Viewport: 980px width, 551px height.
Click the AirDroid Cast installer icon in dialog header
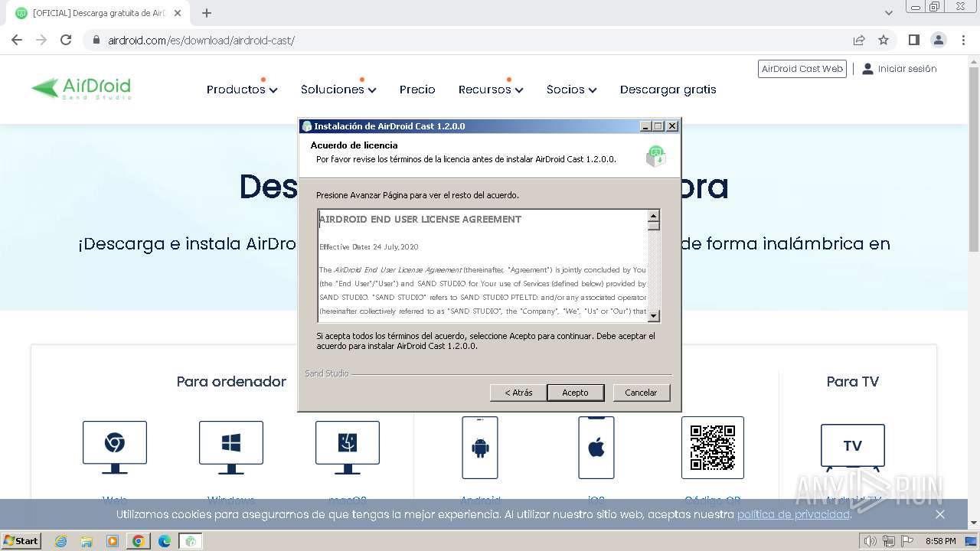655,156
